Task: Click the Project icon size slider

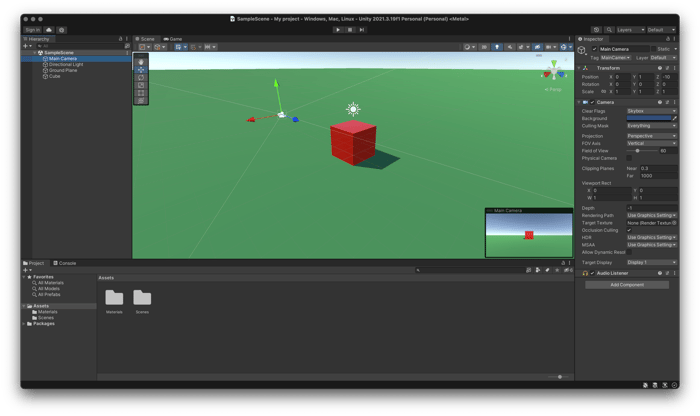Action: click(558, 377)
